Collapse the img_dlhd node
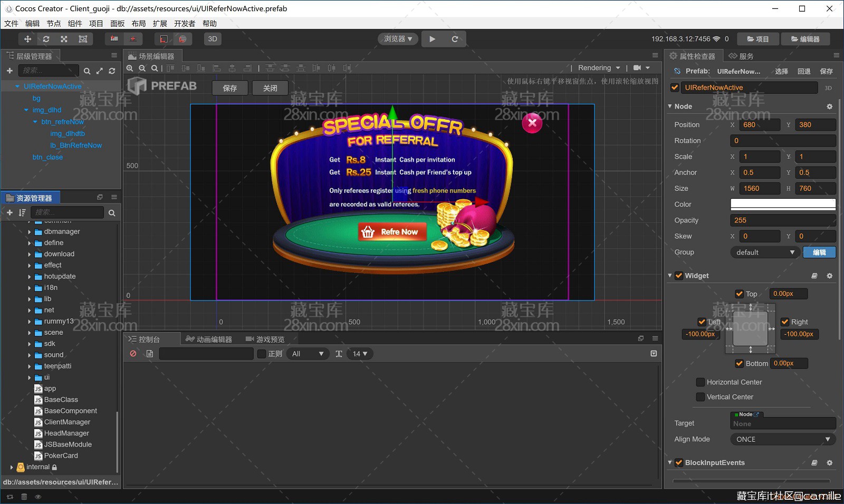Image resolution: width=844 pixels, height=504 pixels. [x=26, y=110]
